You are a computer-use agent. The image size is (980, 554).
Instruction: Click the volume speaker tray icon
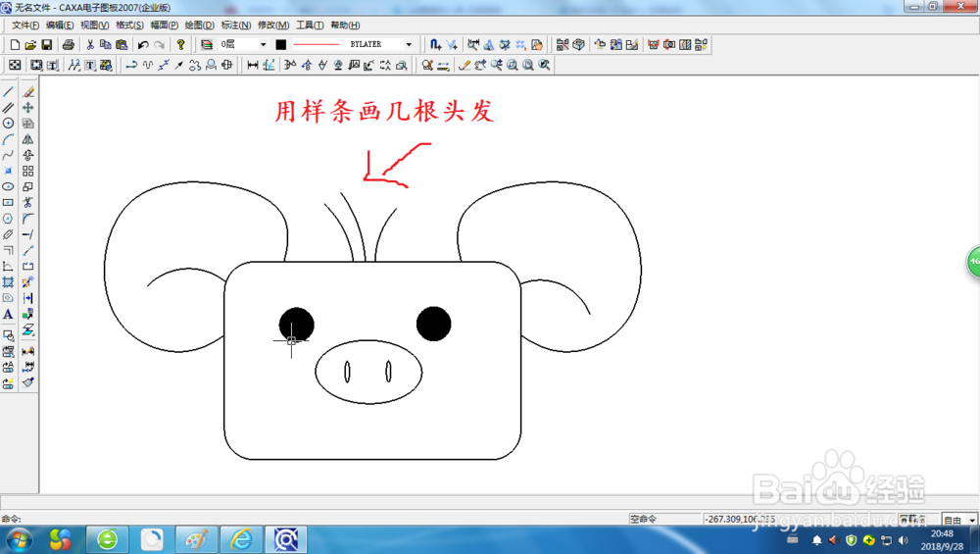[904, 540]
